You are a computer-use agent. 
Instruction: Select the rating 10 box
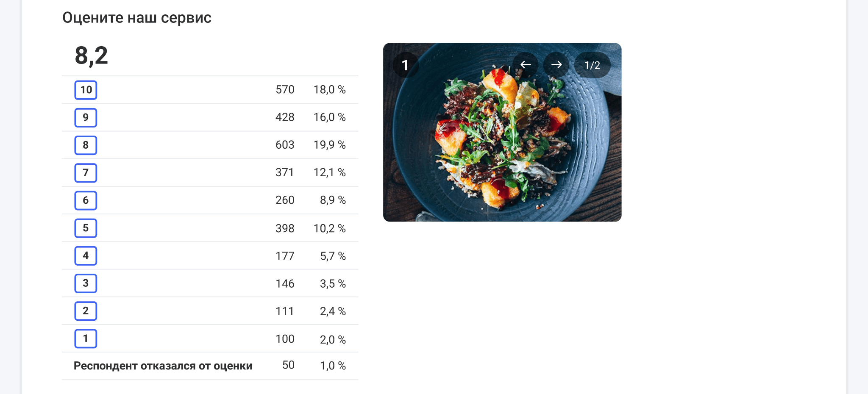click(x=86, y=90)
